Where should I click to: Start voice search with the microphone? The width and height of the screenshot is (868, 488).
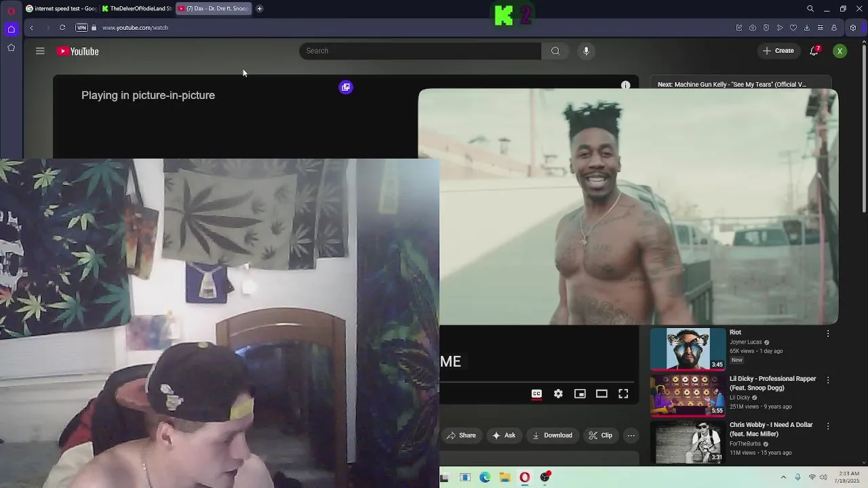click(x=587, y=51)
